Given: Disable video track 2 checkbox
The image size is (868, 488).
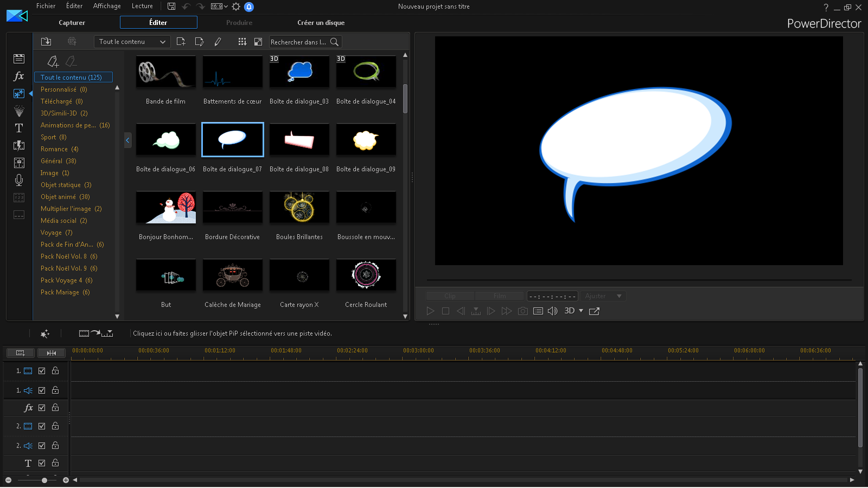Looking at the screenshot, I should [x=42, y=426].
